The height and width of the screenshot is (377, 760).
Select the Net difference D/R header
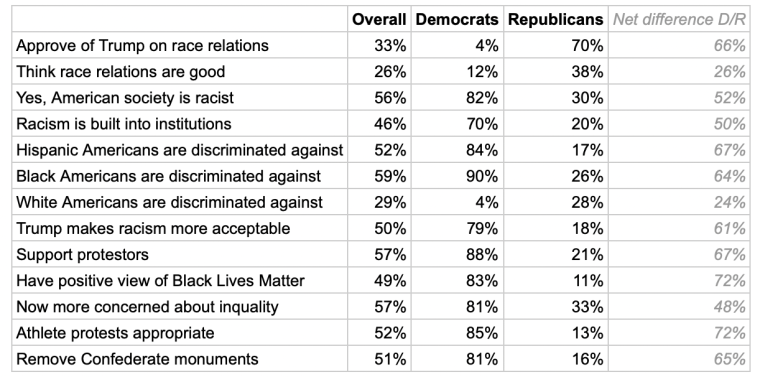pos(679,19)
